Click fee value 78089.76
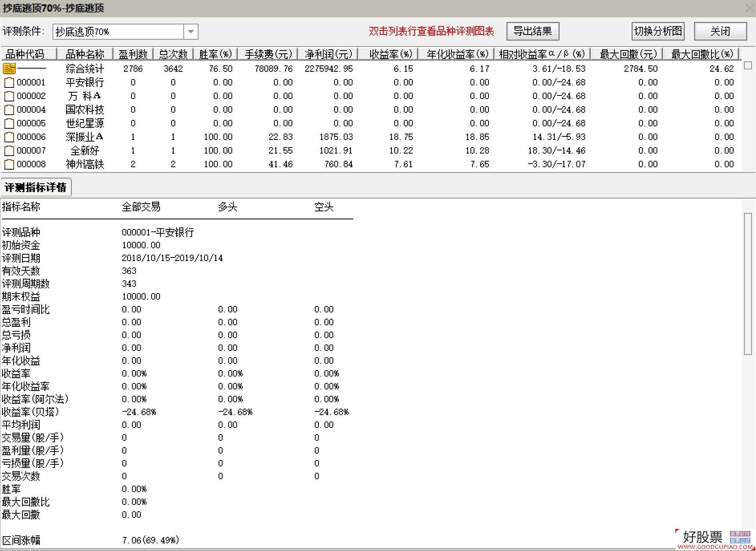The width and height of the screenshot is (756, 551). [274, 69]
